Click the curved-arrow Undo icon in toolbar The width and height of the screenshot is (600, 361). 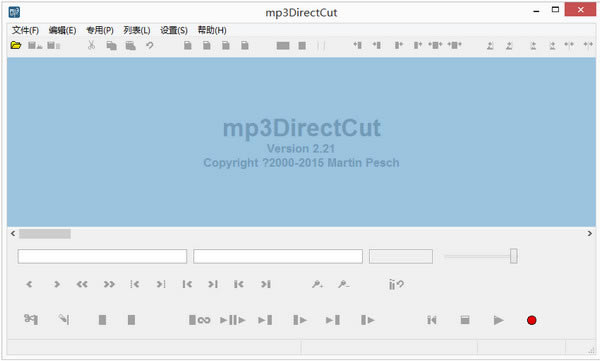pyautogui.click(x=150, y=46)
